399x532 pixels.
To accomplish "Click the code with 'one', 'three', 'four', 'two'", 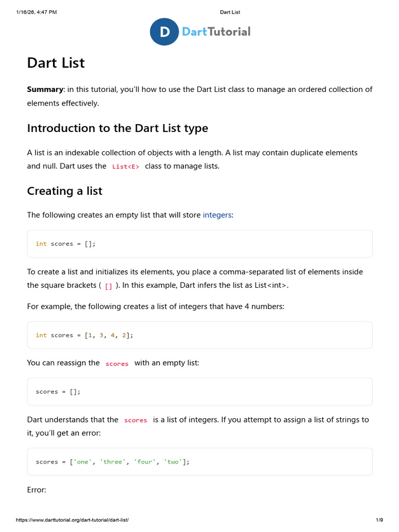I will pyautogui.click(x=113, y=462).
